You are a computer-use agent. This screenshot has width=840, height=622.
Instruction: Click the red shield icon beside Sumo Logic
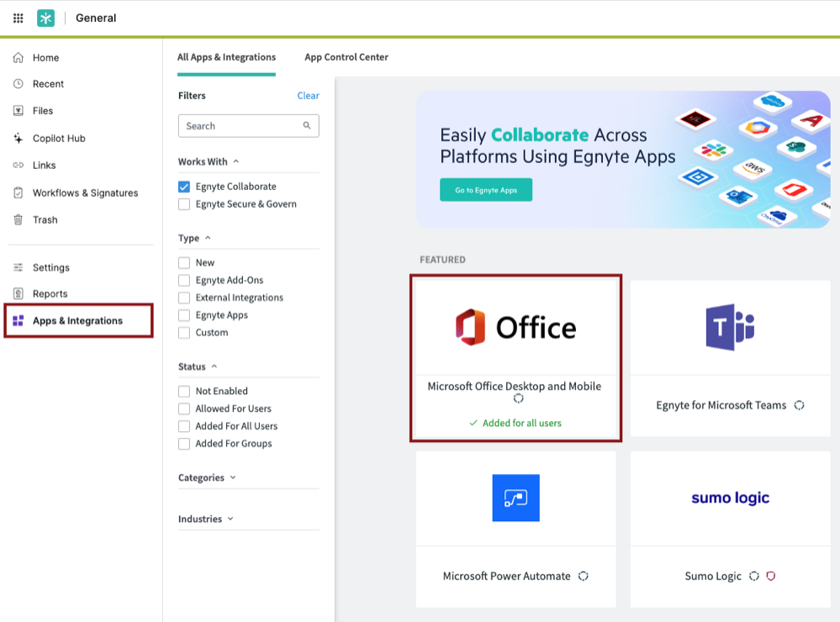click(x=771, y=576)
